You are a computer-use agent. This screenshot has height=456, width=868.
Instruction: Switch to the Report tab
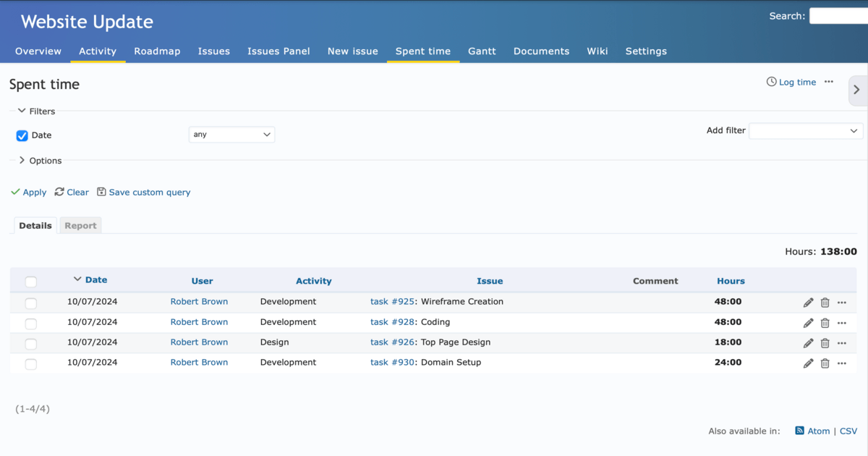click(80, 225)
